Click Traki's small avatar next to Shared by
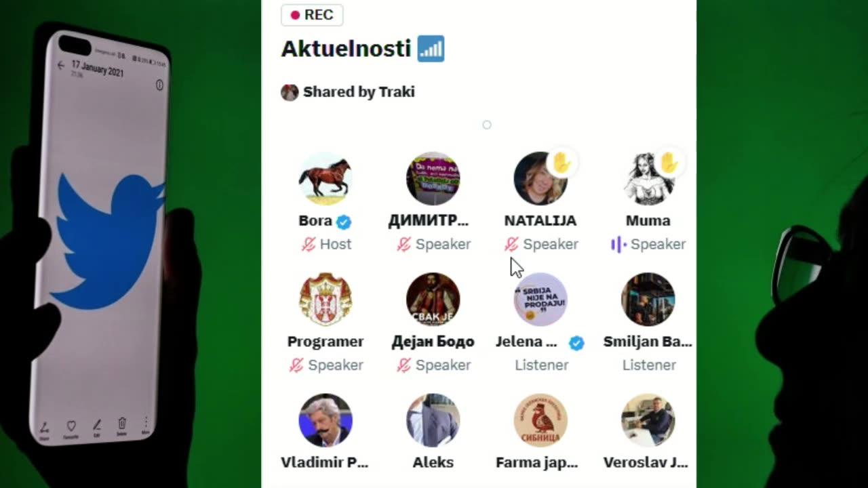The height and width of the screenshot is (488, 868). (290, 93)
